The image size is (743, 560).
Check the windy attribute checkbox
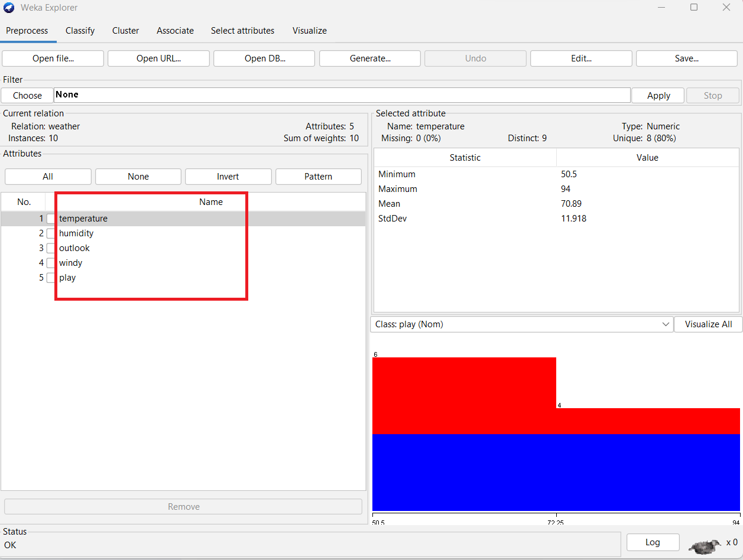coord(51,263)
